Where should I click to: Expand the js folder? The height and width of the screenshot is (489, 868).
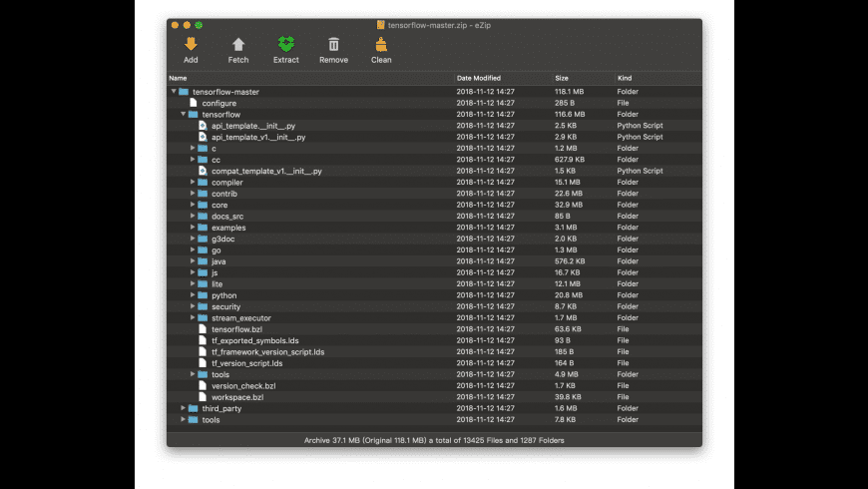point(193,272)
